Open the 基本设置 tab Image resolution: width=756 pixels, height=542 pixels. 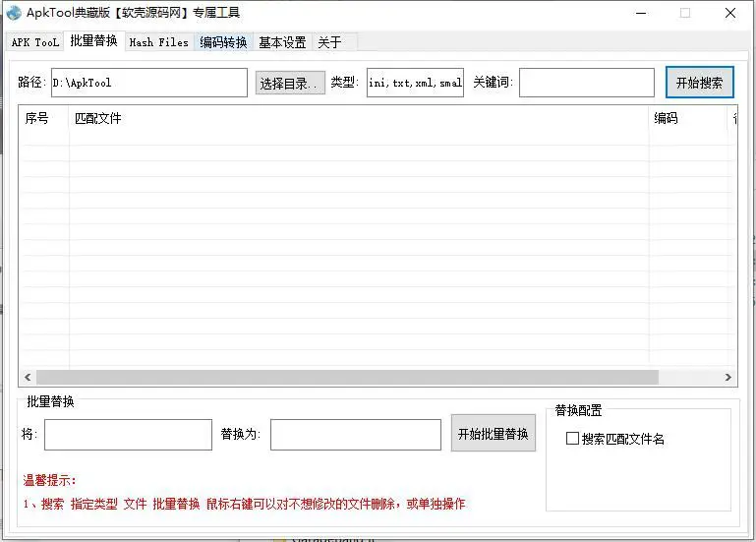[282, 42]
